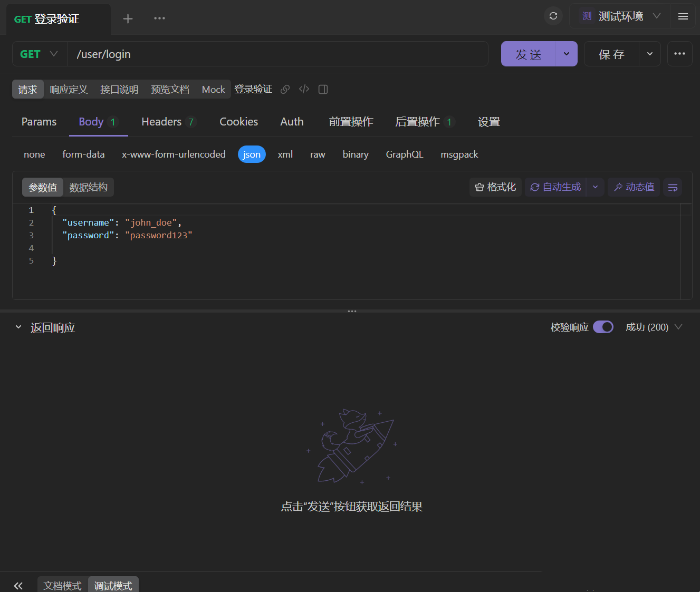Toggle the side panel layout icon
700x592 pixels.
click(x=323, y=90)
